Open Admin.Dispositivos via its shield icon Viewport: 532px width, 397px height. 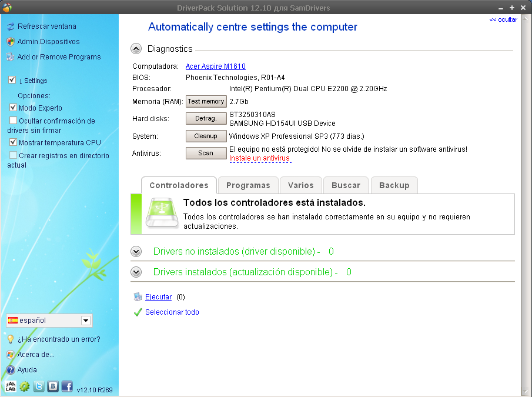pos(9,42)
